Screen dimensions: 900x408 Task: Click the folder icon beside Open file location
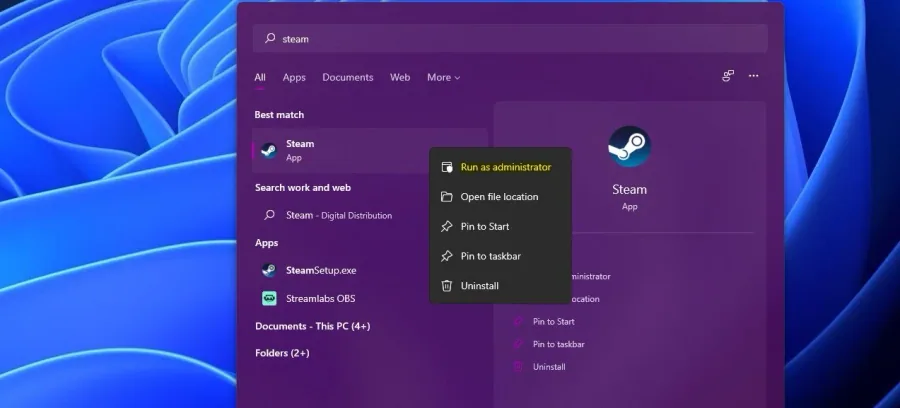click(447, 197)
